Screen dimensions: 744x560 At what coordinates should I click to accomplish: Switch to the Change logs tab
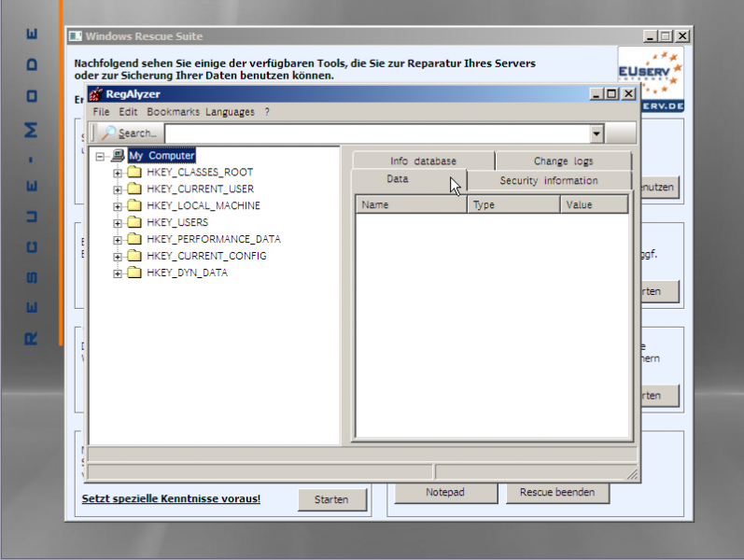[563, 161]
